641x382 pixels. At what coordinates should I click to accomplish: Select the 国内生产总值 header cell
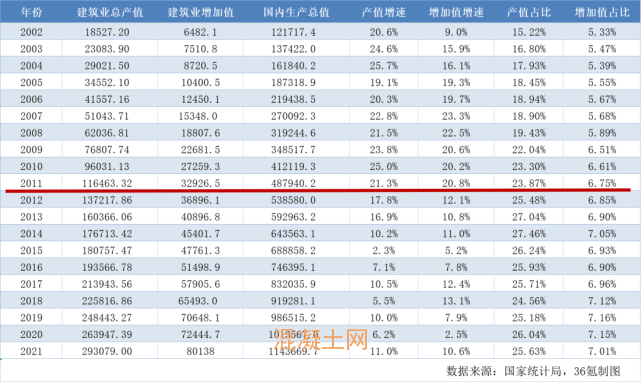[x=296, y=13]
